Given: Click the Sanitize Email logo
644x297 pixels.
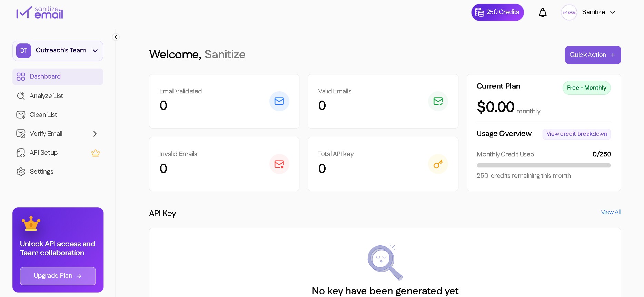Looking at the screenshot, I should pos(40,13).
